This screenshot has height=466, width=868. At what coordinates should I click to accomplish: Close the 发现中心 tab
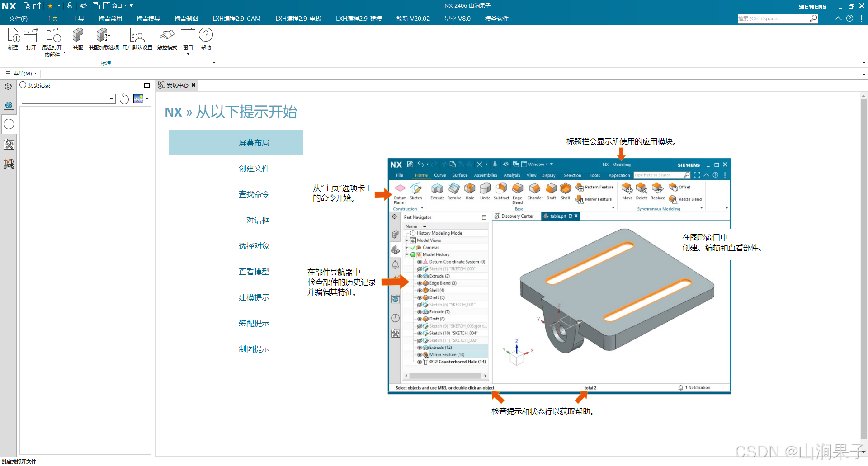coord(193,85)
